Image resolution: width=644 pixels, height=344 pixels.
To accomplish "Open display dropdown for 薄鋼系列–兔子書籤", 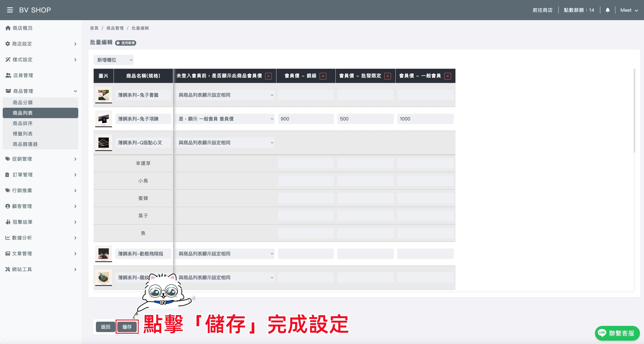I will (225, 95).
